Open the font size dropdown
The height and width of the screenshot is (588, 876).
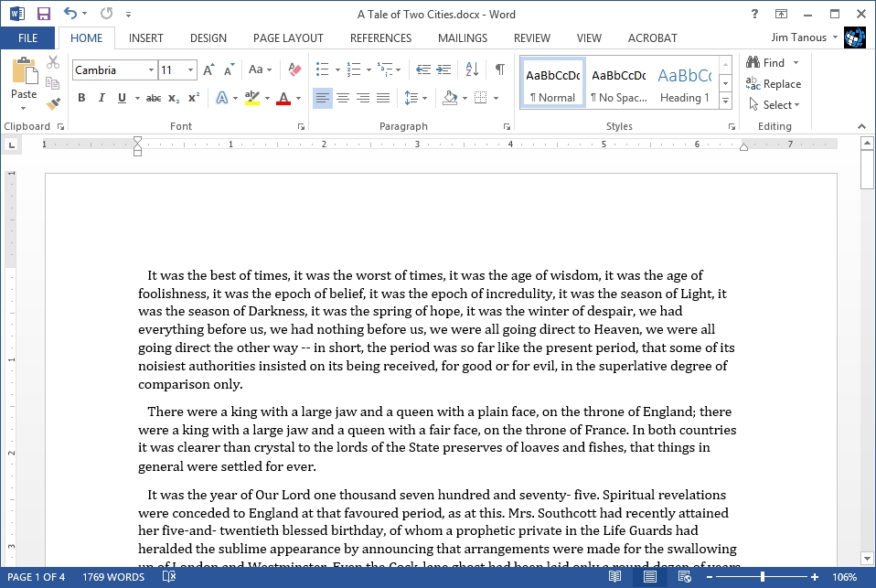(x=190, y=69)
